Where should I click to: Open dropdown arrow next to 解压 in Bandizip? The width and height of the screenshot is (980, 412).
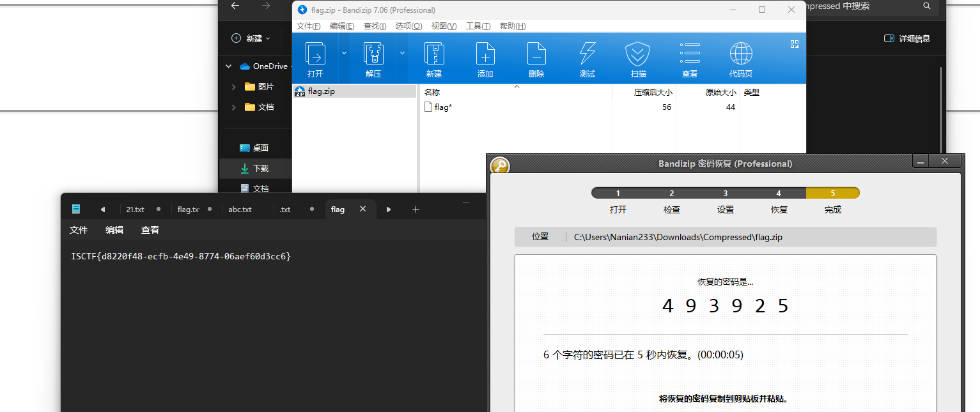click(403, 52)
